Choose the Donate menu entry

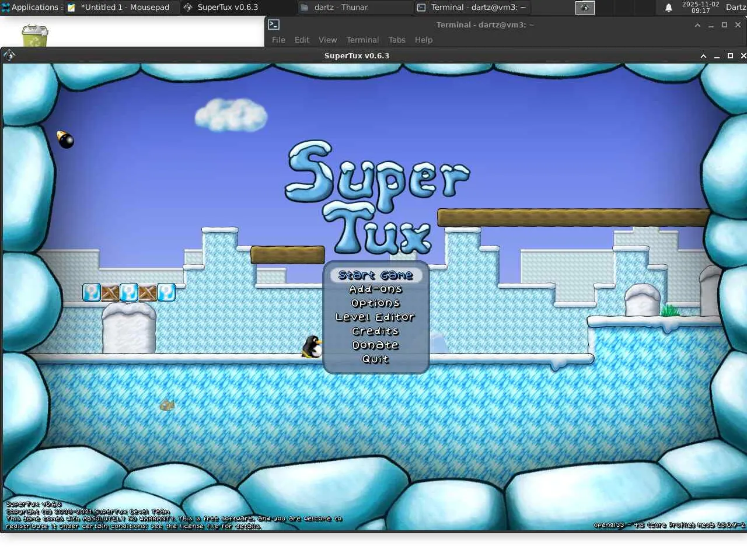tap(375, 345)
